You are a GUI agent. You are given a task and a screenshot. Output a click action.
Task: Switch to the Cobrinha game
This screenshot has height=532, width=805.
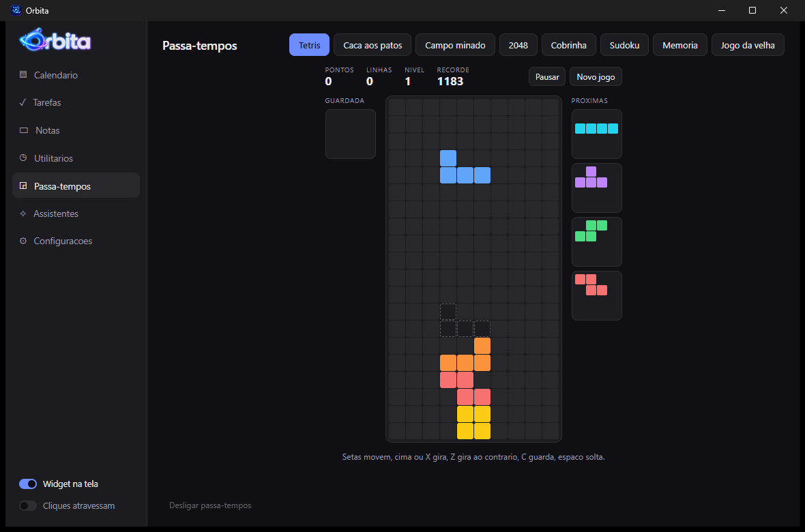(x=569, y=45)
